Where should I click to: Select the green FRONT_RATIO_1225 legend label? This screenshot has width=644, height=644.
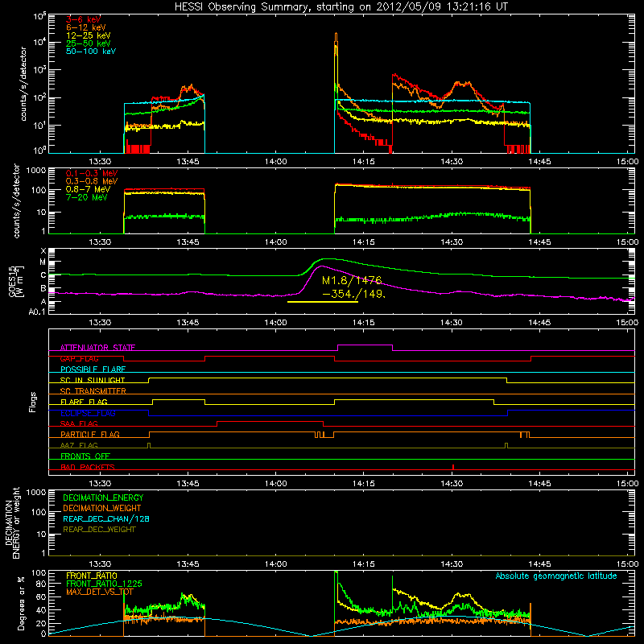tap(104, 584)
